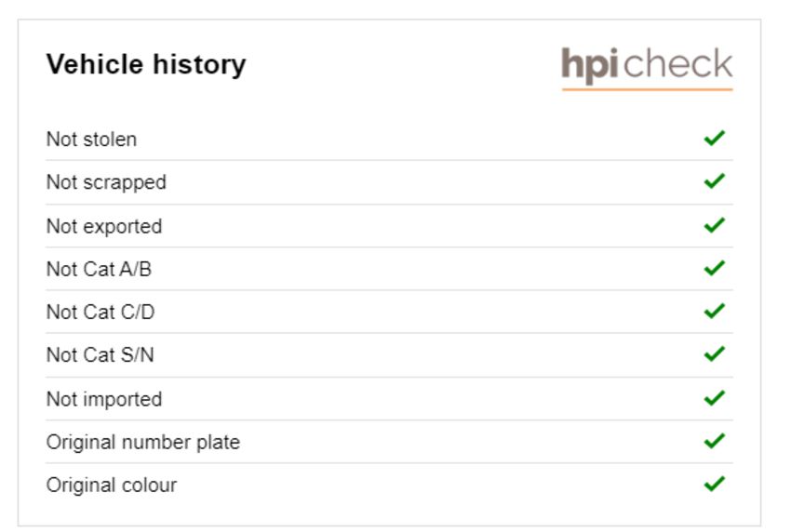Click the checkmark beside Original number plate
791x532 pixels.
pos(715,441)
